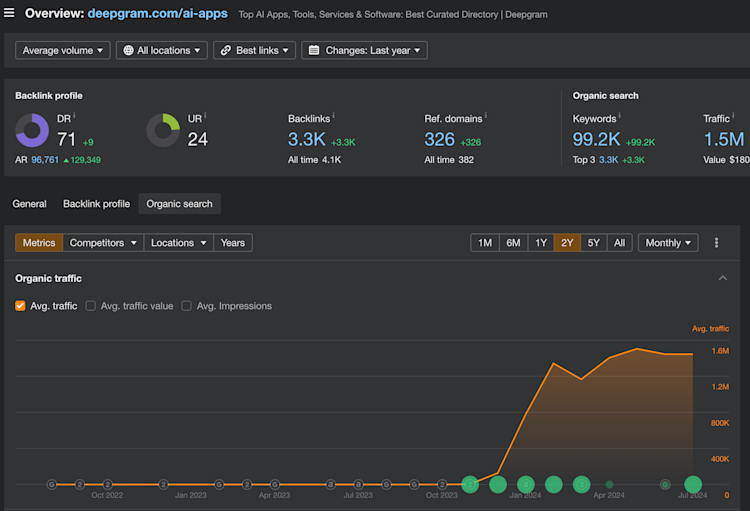
Task: Click the three-dot chart options icon
Action: coord(716,243)
